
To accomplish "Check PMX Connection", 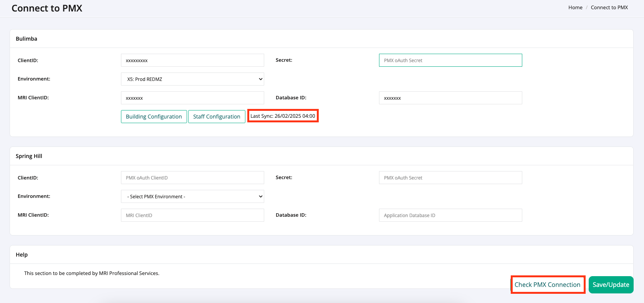I will pos(547,285).
